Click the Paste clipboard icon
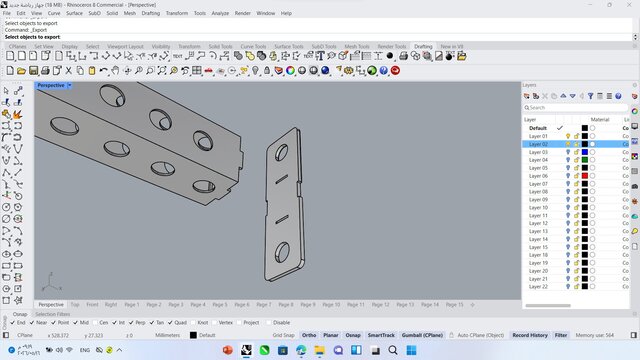 (92, 71)
